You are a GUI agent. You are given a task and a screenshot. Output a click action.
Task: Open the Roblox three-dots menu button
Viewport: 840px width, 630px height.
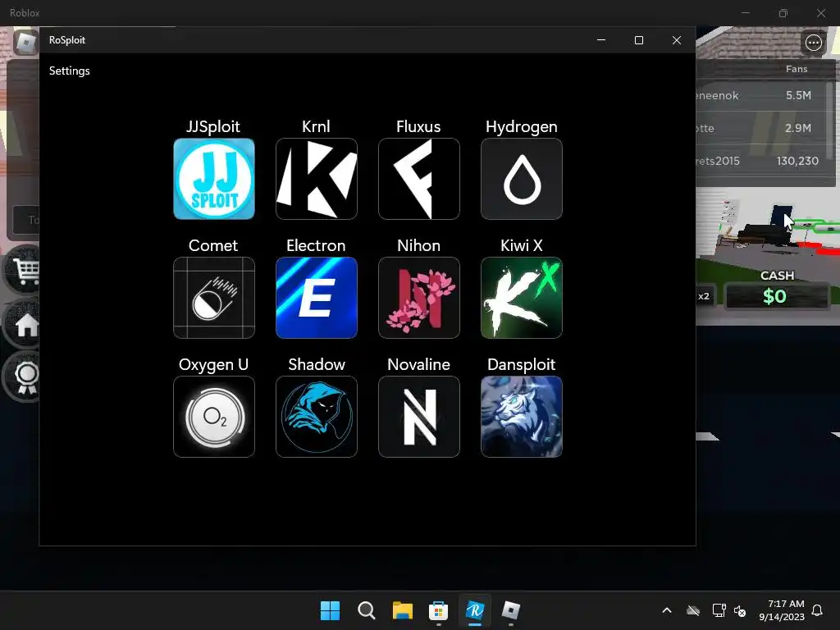click(813, 43)
